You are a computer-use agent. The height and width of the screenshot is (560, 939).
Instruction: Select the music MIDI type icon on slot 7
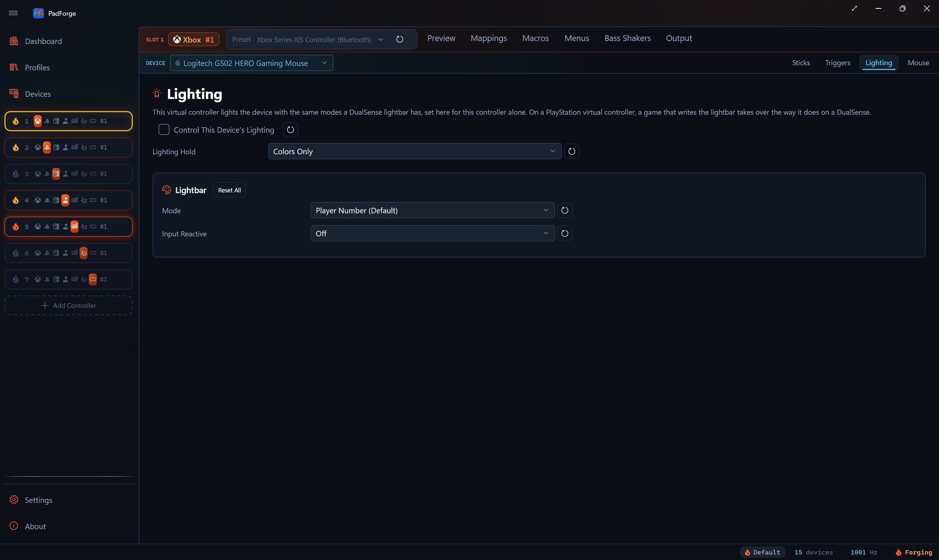[x=83, y=280]
